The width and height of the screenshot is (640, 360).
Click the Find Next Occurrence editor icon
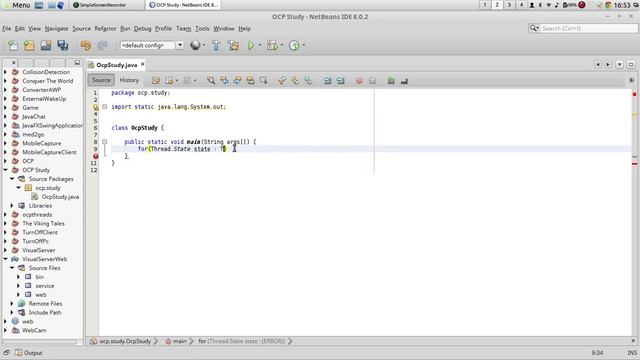coord(237,80)
